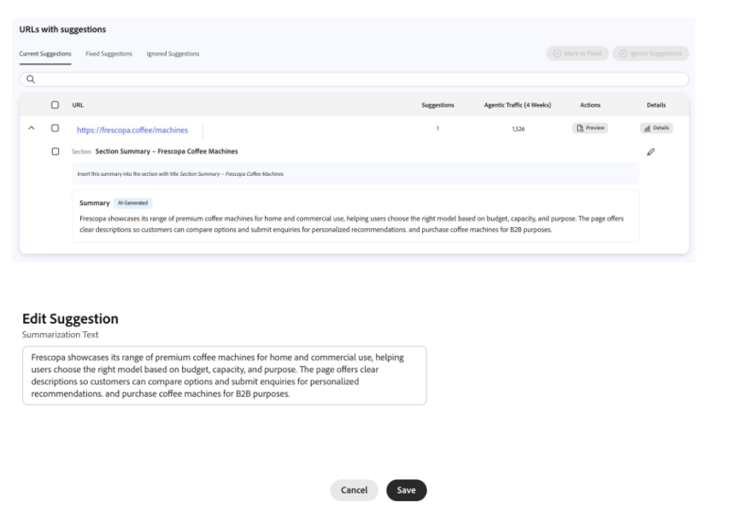
Task: Click the Mark as Fixed button
Action: coord(577,54)
